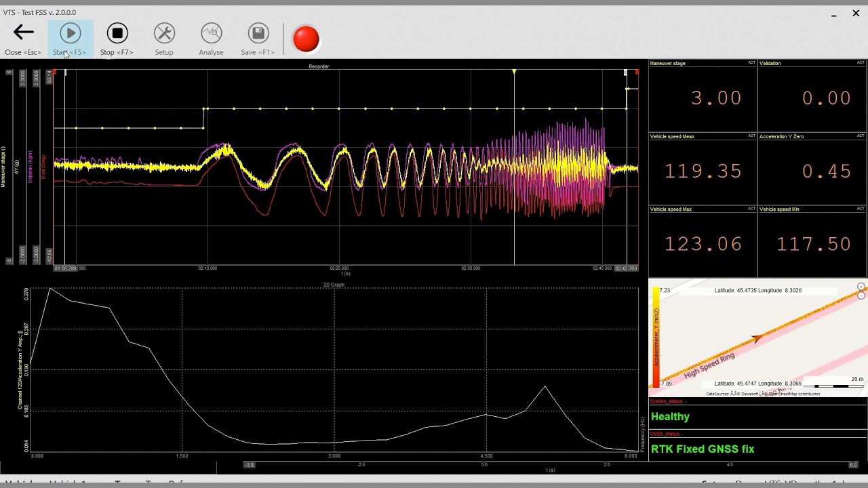Click the 6.0 handle on the bottom time scale
868x488 pixels.
(x=853, y=465)
